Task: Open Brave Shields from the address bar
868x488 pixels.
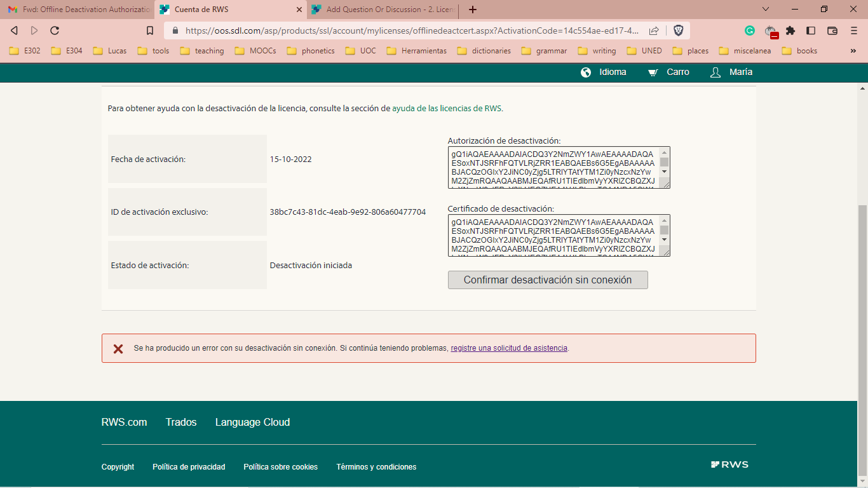Action: [x=679, y=30]
